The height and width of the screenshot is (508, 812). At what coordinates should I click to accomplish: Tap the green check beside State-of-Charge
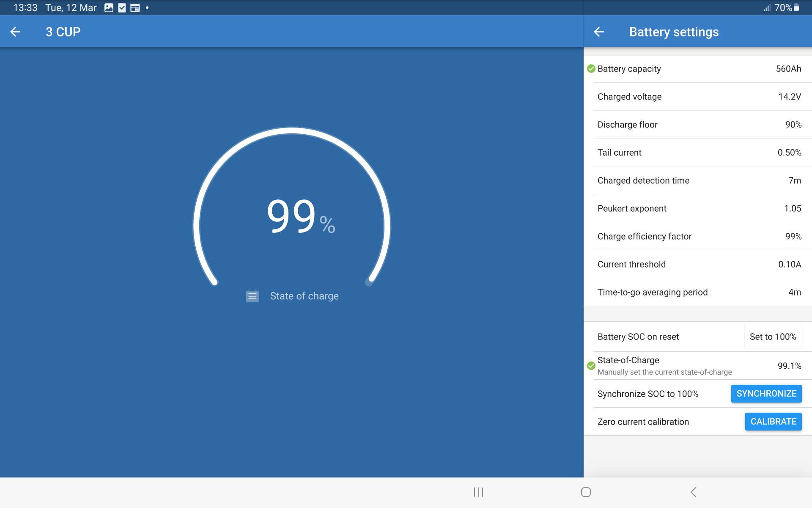[591, 366]
